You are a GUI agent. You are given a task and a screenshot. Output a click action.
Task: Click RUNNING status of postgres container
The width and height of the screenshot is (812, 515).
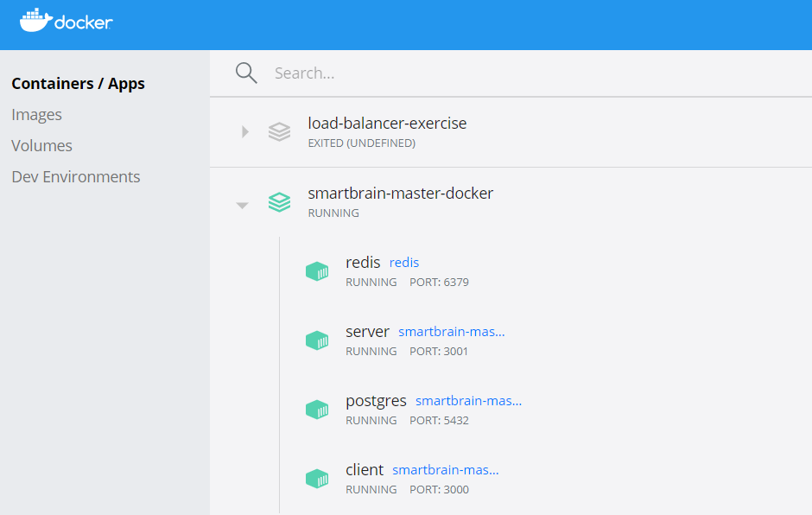coord(371,421)
